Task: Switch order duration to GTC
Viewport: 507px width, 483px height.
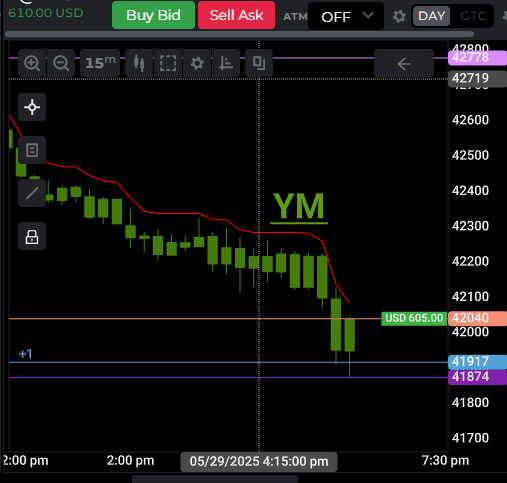Action: coord(473,16)
